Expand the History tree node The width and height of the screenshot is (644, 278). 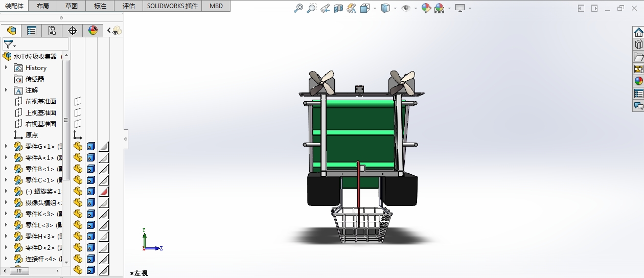click(6, 67)
